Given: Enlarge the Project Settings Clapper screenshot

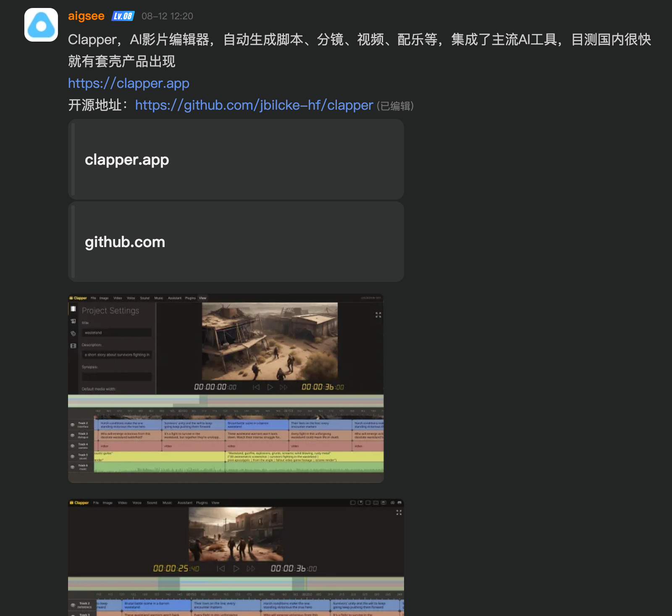Looking at the screenshot, I should tap(226, 388).
